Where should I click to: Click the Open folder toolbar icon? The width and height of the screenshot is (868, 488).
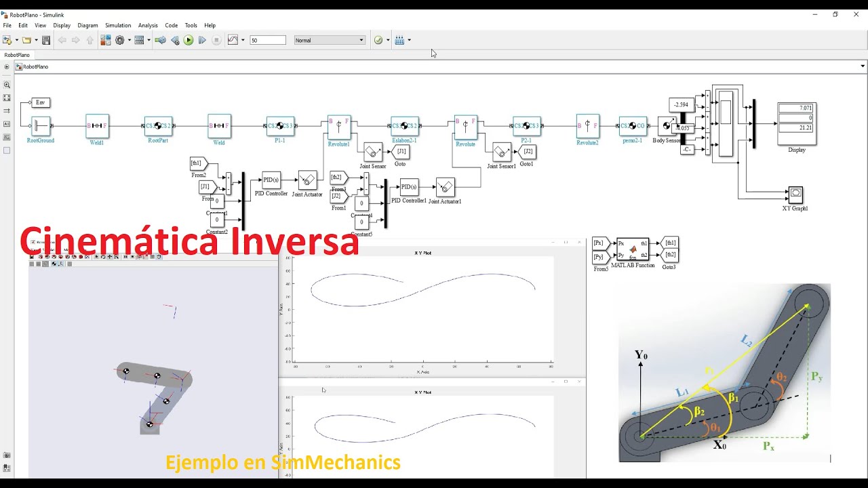click(x=26, y=40)
